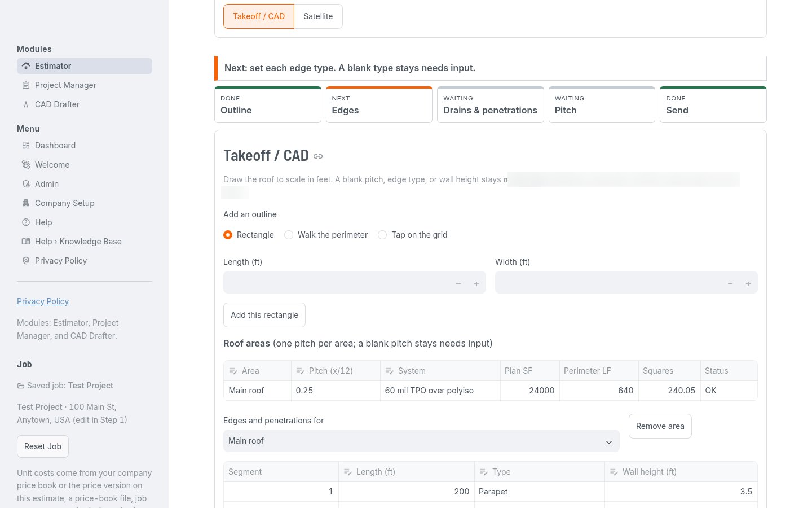This screenshot has width=812, height=508.
Task: Decrease Width (ft) with minus stepper
Action: (730, 284)
